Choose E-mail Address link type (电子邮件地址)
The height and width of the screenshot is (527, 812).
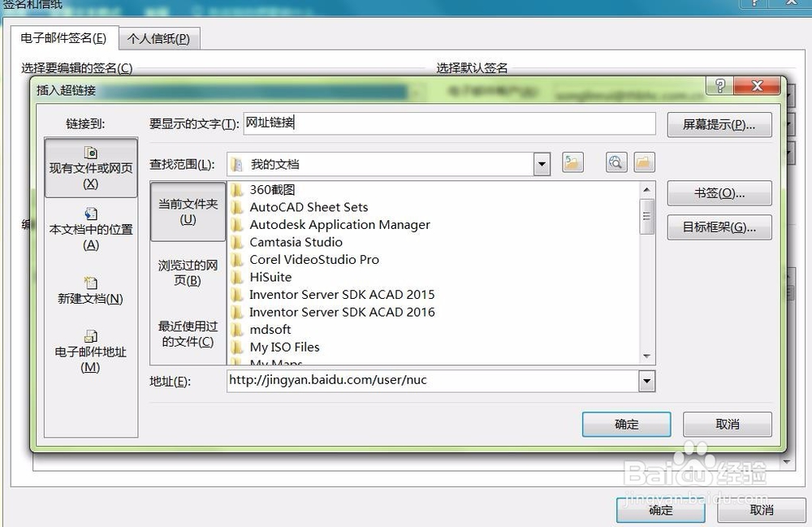pyautogui.click(x=91, y=352)
